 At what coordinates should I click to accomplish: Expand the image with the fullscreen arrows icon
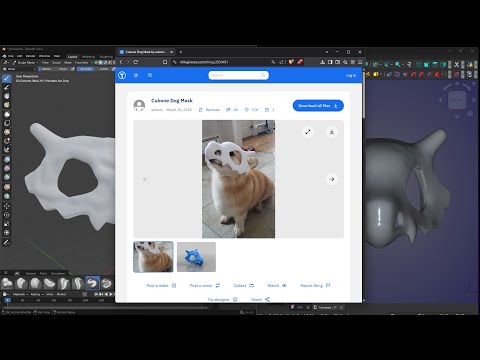coord(308,132)
